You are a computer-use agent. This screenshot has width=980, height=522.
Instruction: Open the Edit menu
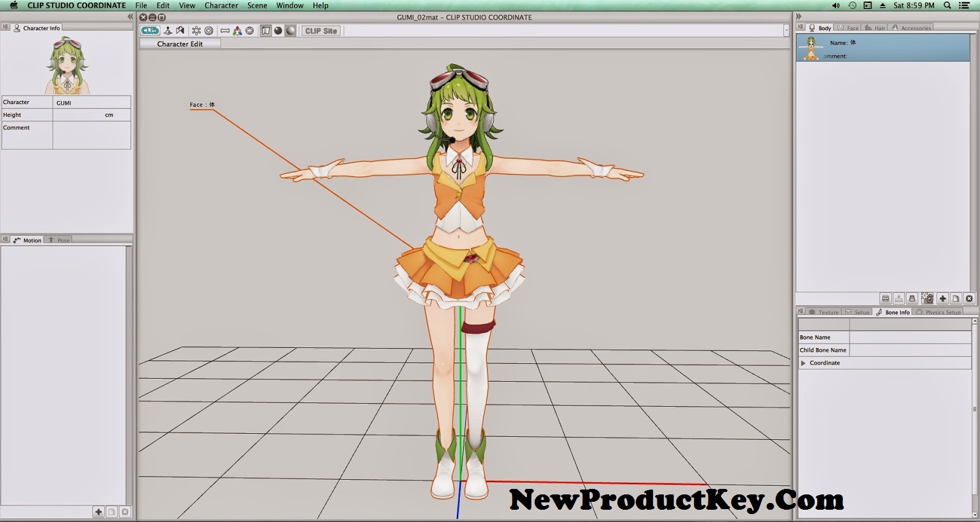pyautogui.click(x=163, y=6)
